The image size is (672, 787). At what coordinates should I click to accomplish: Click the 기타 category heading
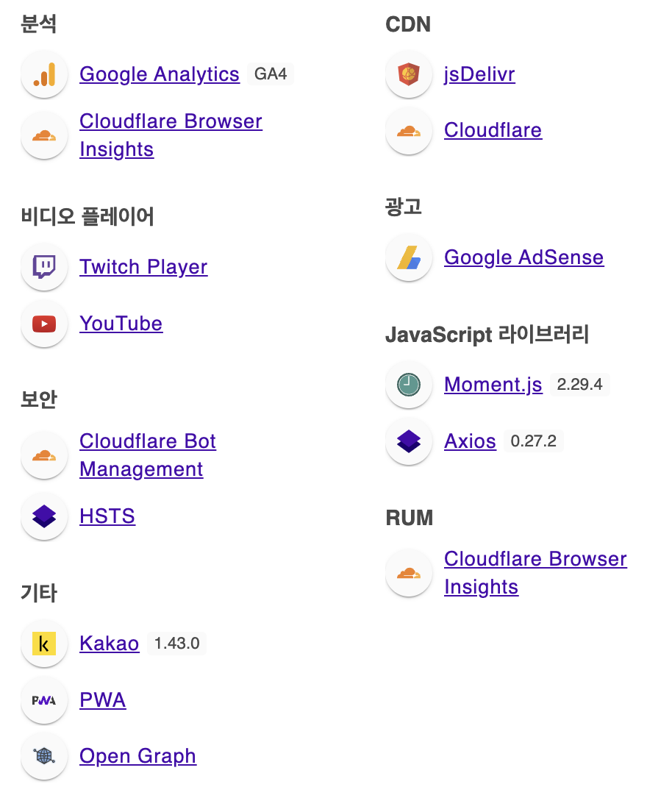39,593
